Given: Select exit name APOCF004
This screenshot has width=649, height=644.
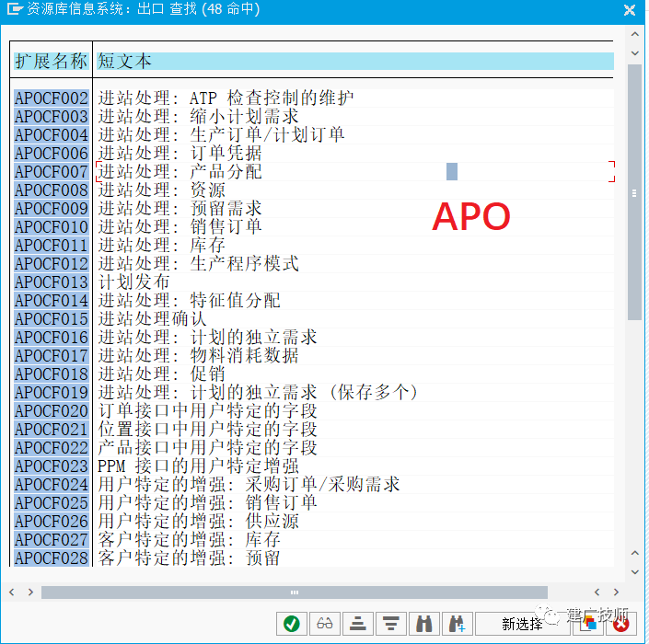Looking at the screenshot, I should [x=52, y=135].
